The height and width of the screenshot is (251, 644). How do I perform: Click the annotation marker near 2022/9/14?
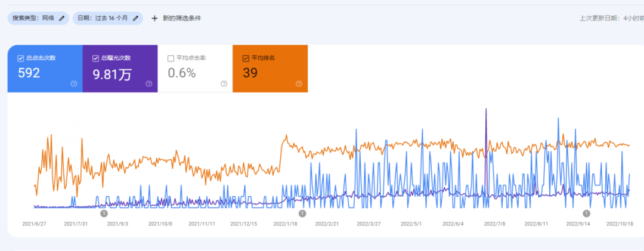(587, 213)
